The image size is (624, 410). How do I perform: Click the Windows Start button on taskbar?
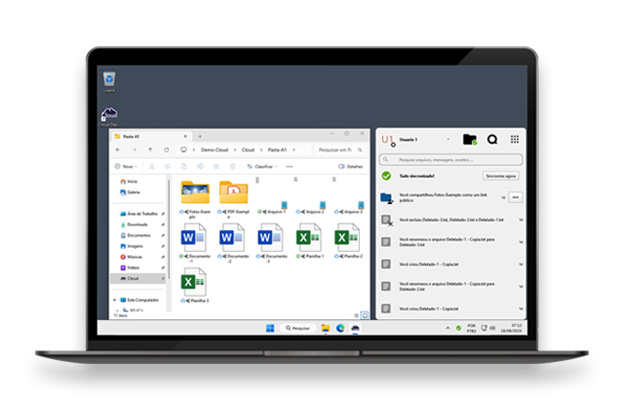click(x=269, y=327)
